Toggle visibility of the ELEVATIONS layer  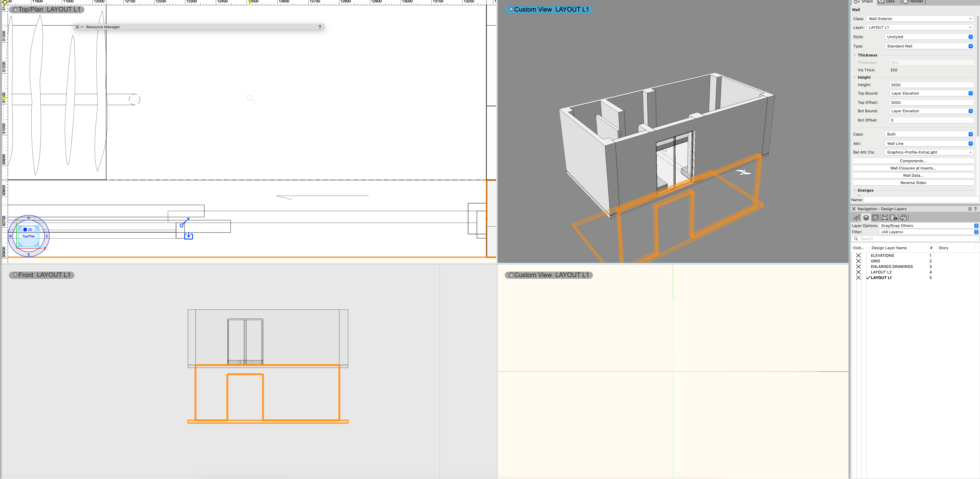859,255
